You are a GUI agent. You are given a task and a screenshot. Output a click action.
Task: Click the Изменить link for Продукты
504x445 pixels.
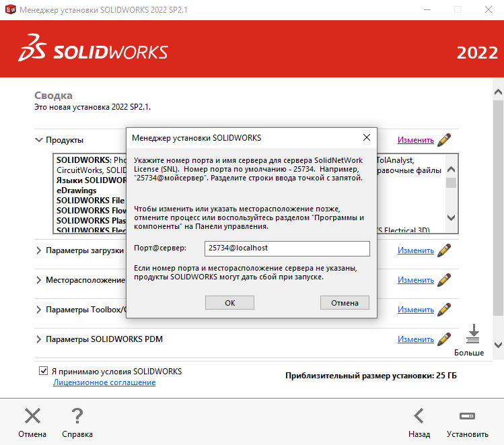click(x=416, y=140)
